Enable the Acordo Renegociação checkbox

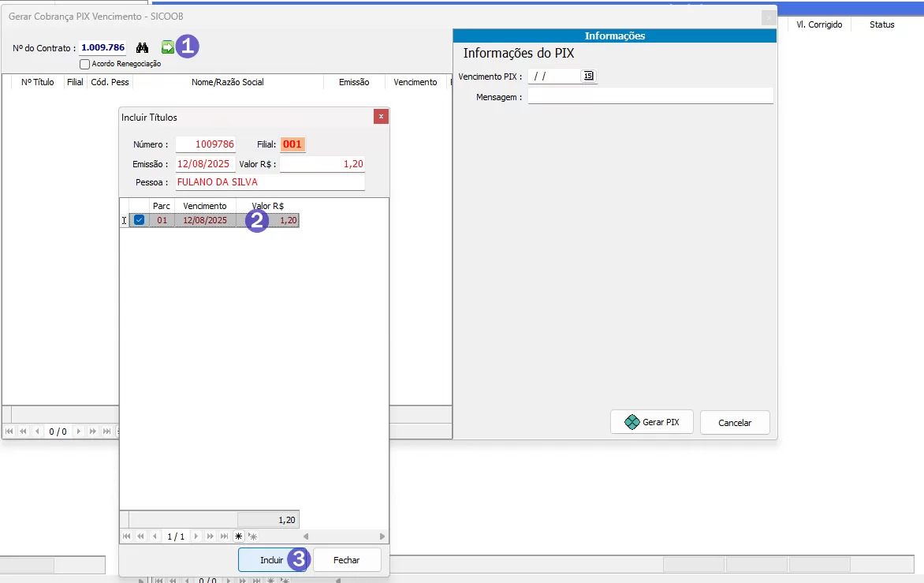coord(84,64)
